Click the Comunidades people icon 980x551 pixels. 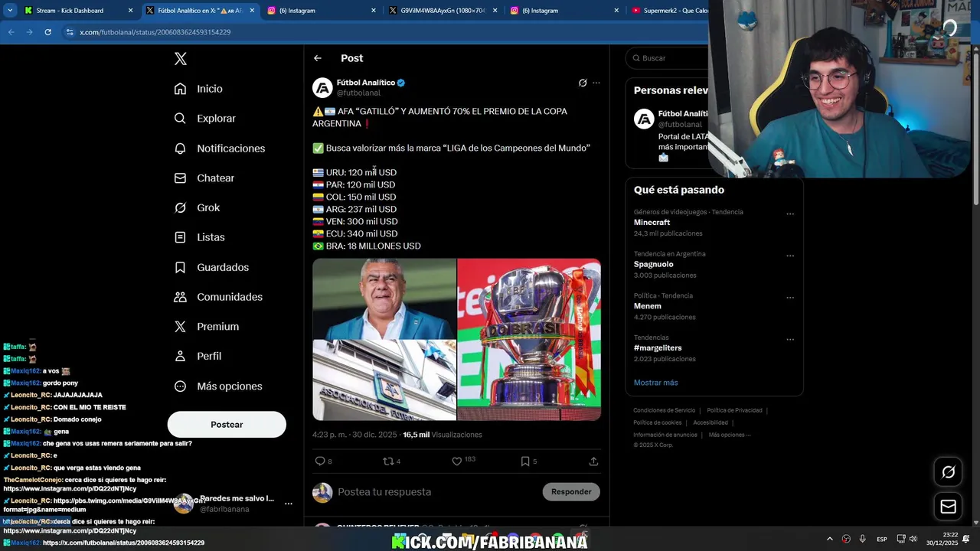coord(180,297)
